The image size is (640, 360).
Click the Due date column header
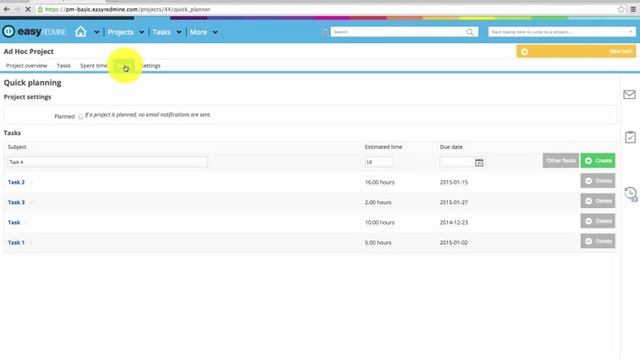[451, 147]
